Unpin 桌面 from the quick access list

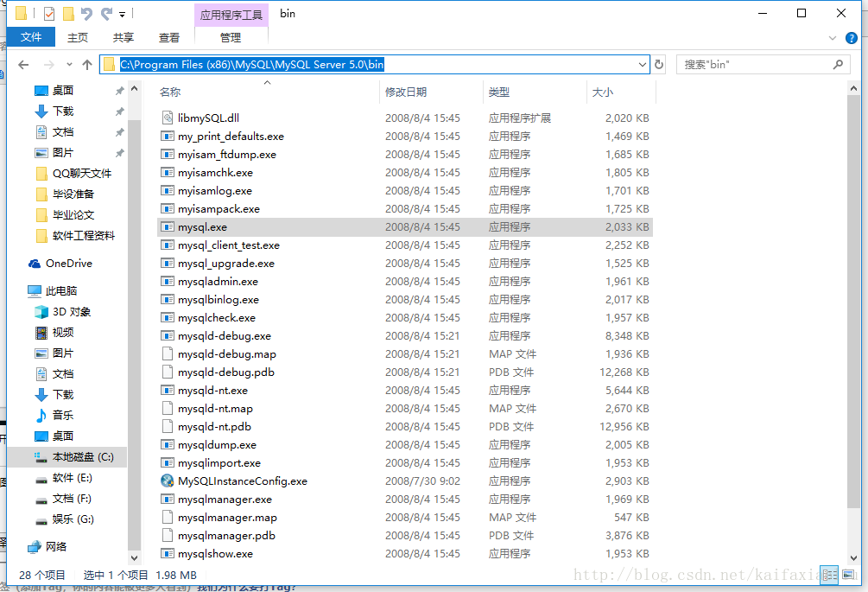pyautogui.click(x=120, y=90)
